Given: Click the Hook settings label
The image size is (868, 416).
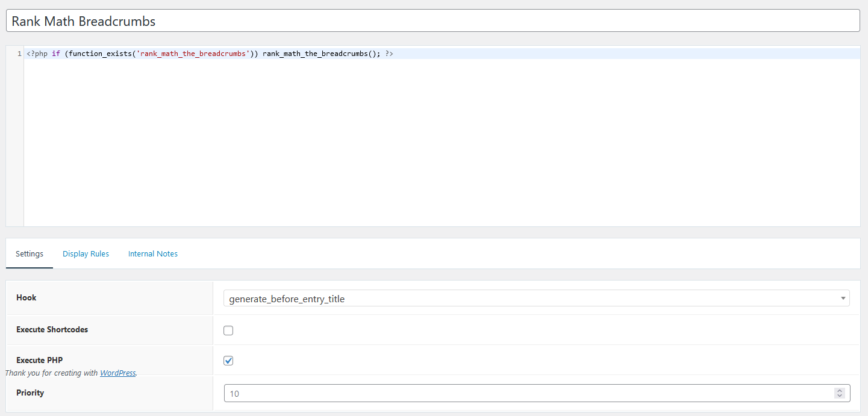Looking at the screenshot, I should 27,297.
